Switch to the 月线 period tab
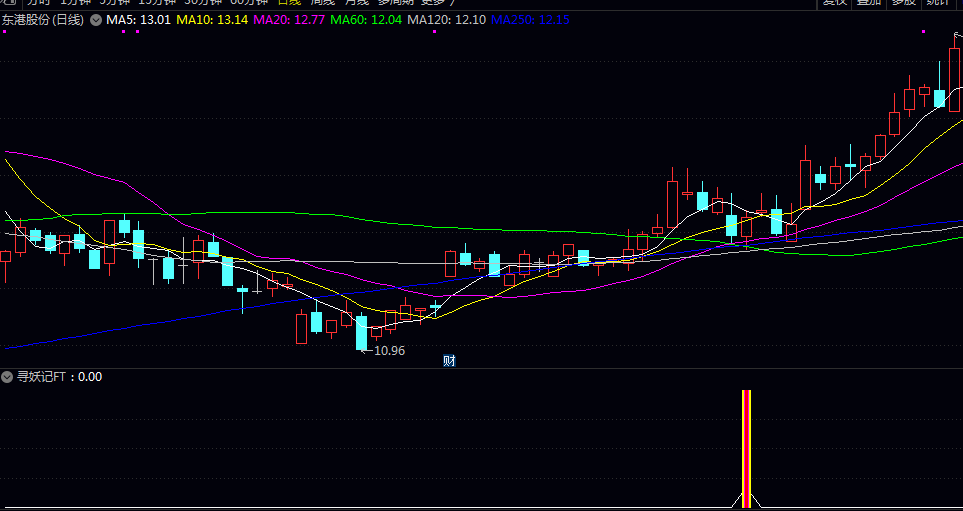The width and height of the screenshot is (963, 511). click(x=357, y=2)
